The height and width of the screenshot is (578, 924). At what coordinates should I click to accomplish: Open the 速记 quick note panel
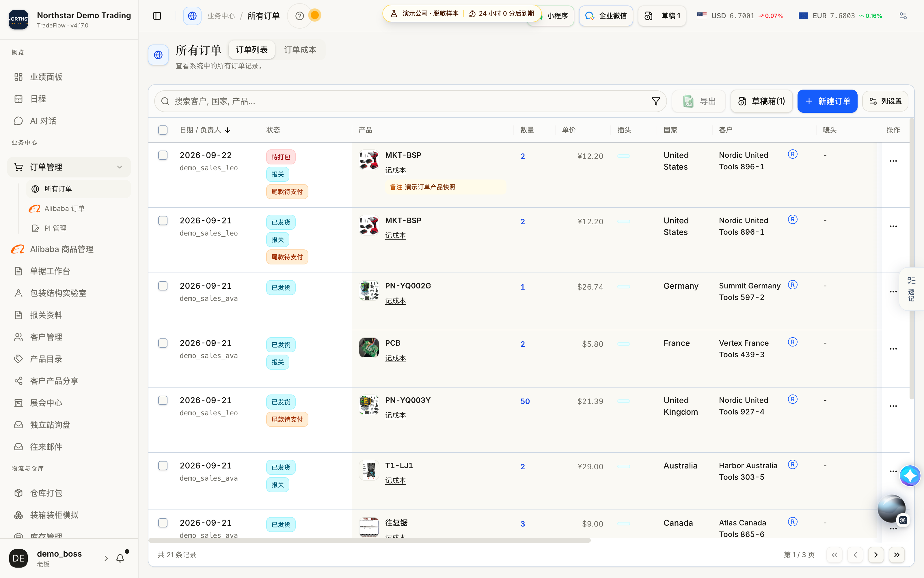coord(911,289)
